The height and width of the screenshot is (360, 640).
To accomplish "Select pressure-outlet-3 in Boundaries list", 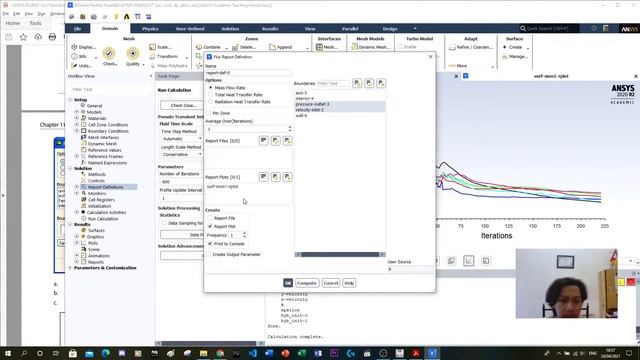I will (340, 104).
